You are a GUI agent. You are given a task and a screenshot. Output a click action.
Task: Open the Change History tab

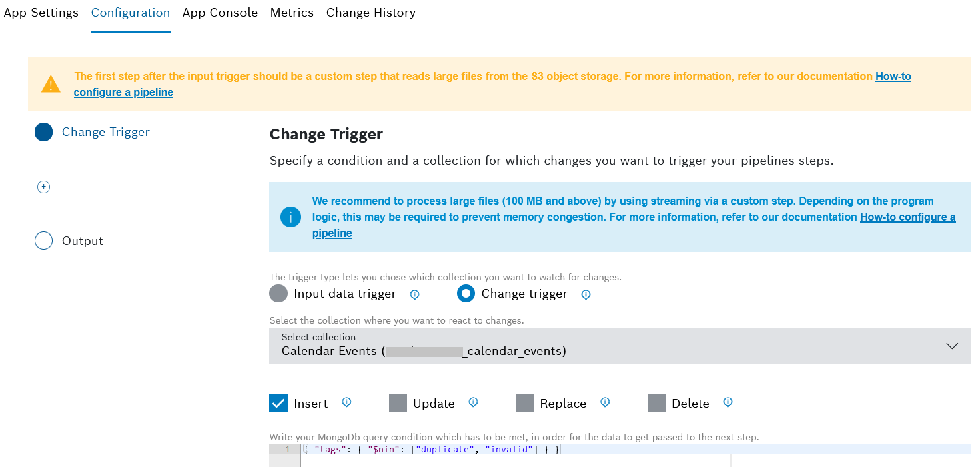click(x=370, y=13)
